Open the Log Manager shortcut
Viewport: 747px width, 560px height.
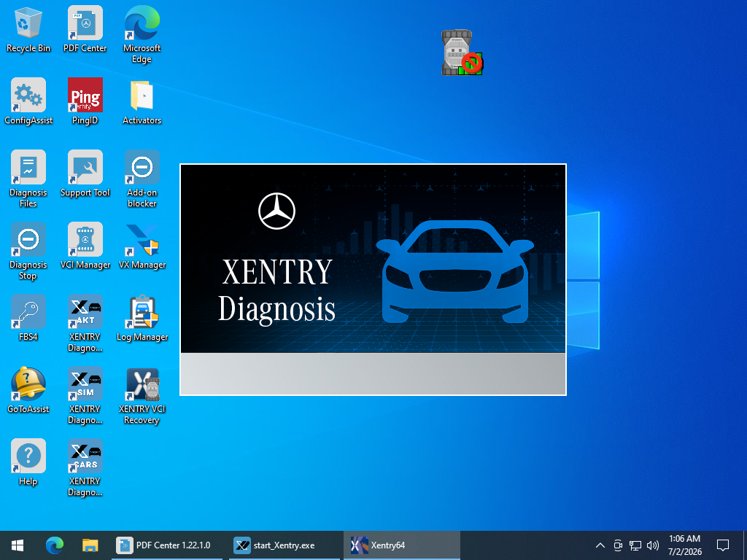pos(142,318)
